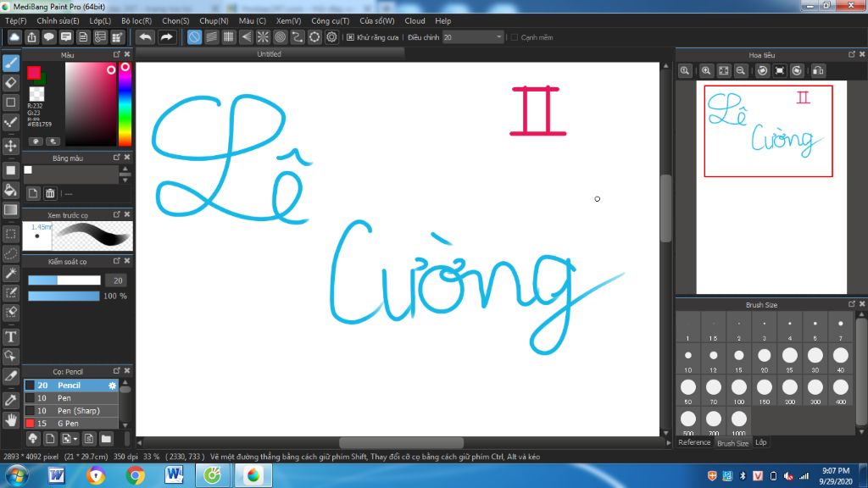
Task: Click the brush size slider bar
Action: [64, 280]
